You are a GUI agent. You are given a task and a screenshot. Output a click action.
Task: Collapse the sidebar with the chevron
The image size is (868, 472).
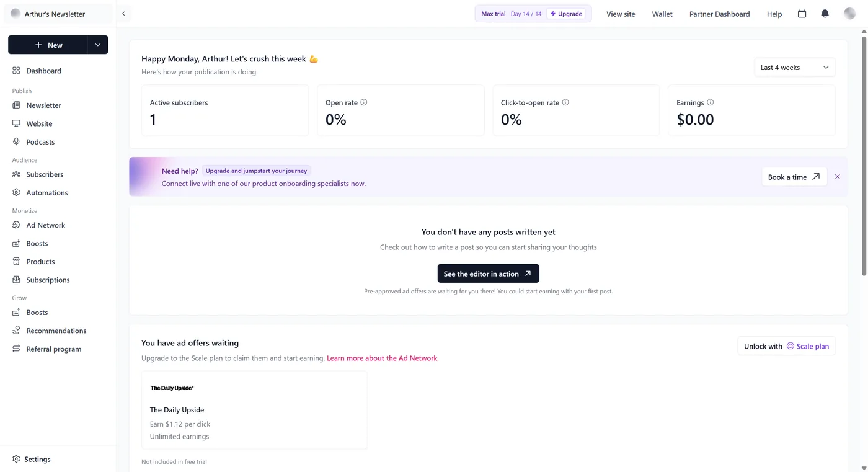coord(123,14)
